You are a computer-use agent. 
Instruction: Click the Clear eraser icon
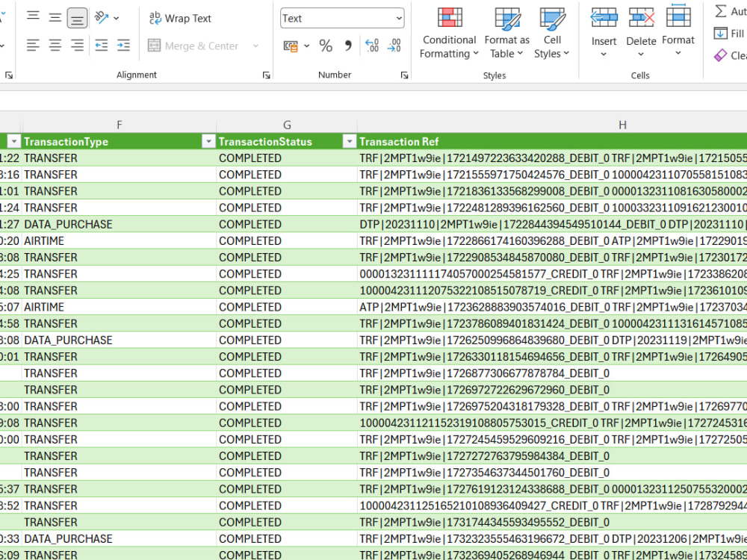(x=721, y=55)
